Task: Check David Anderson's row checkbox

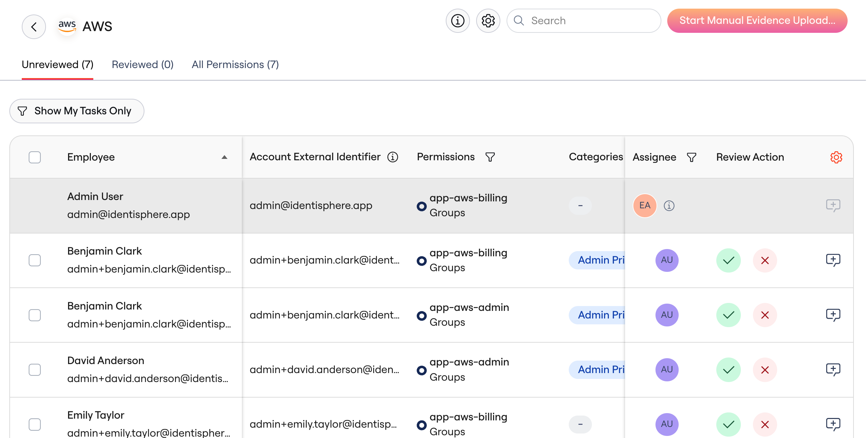Action: (35, 370)
